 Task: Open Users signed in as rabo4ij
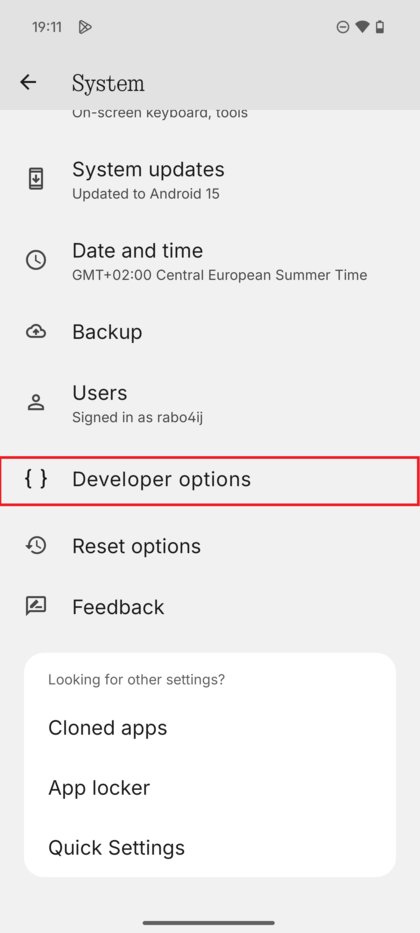pos(210,403)
